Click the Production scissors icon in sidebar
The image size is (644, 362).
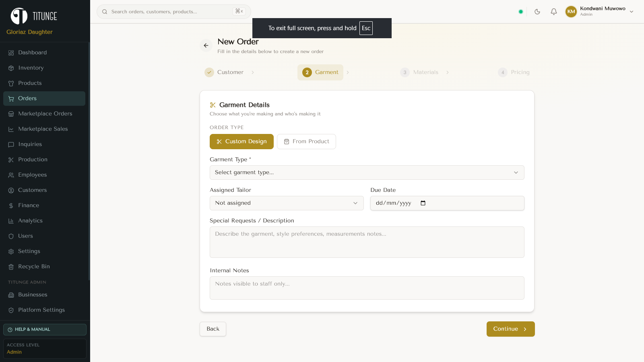click(11, 160)
